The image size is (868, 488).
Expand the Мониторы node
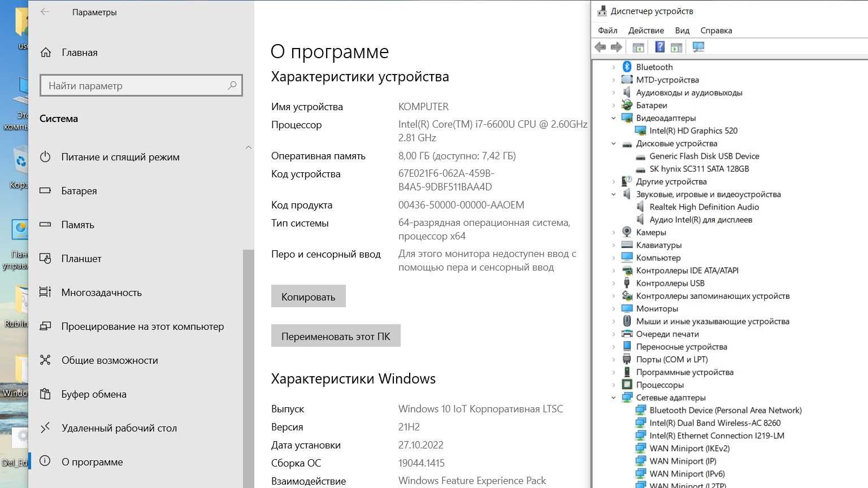tap(614, 308)
